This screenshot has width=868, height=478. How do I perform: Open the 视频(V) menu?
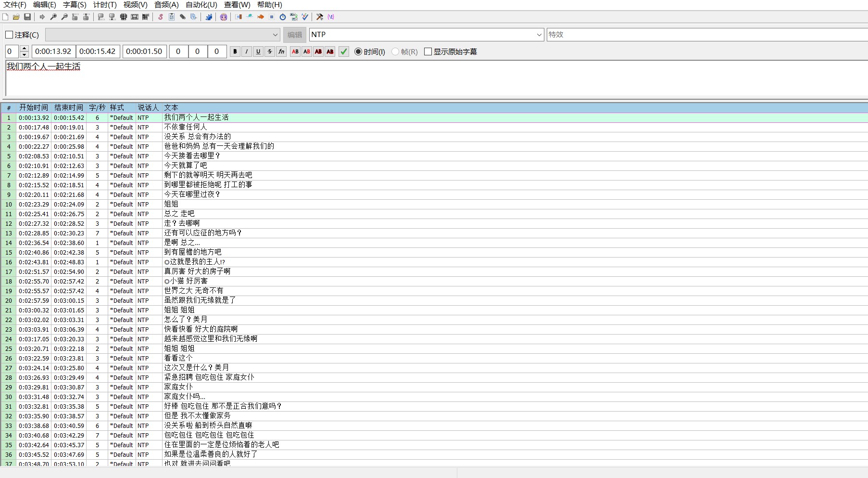point(136,5)
